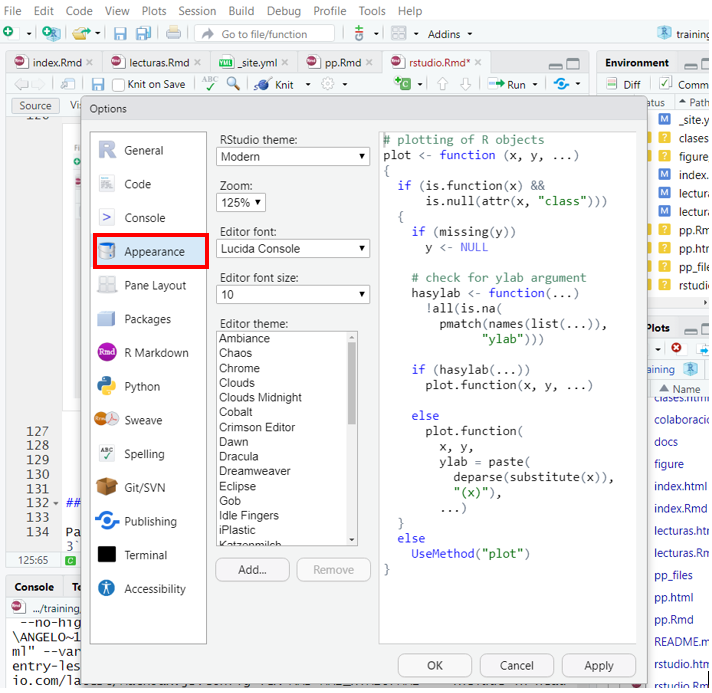Toggle Knit on Save checkbox
Image resolution: width=712 pixels, height=693 pixels.
click(118, 85)
